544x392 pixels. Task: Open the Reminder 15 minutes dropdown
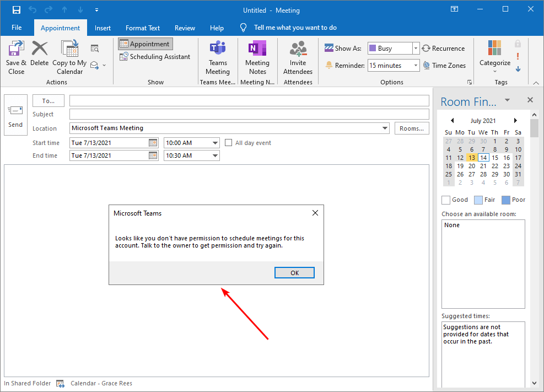tap(416, 65)
